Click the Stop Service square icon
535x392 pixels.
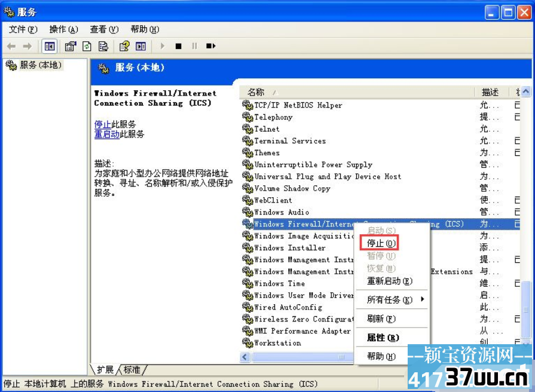(x=179, y=46)
